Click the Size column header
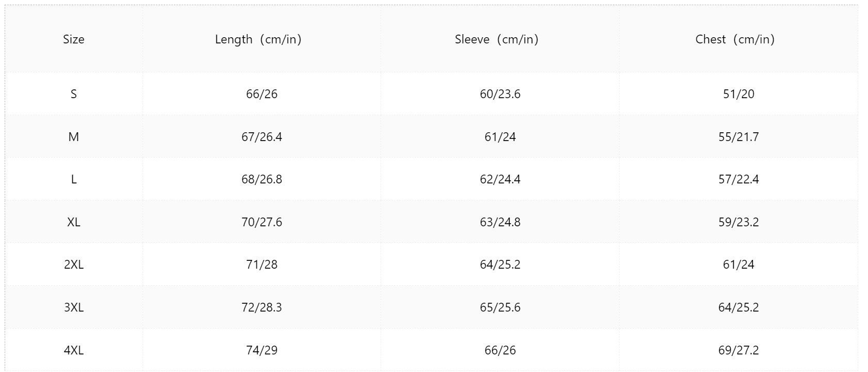868x372 pixels. pyautogui.click(x=74, y=39)
